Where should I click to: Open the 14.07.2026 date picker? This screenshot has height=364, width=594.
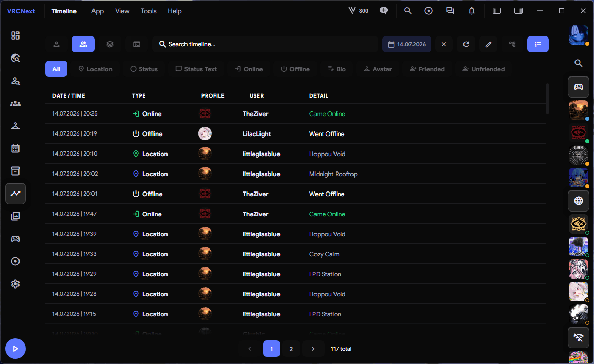point(407,44)
